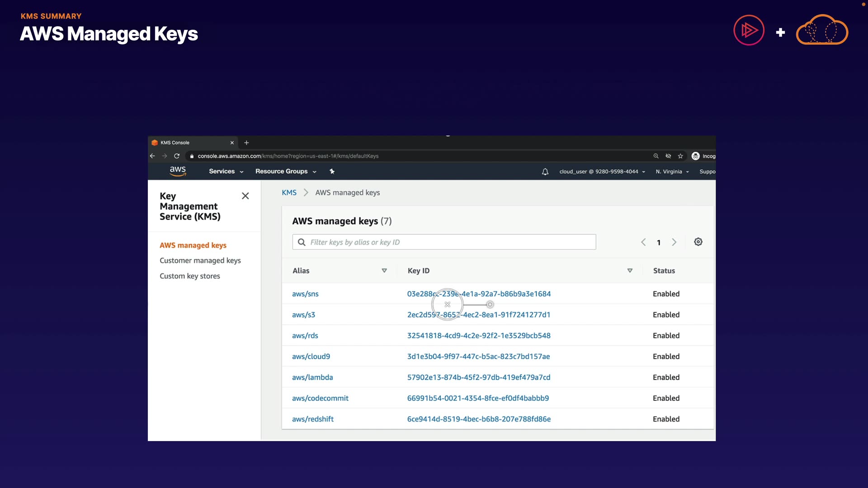Screen dimensions: 868x488
Task: Click the pin shortcut icon in navbar
Action: tap(332, 171)
